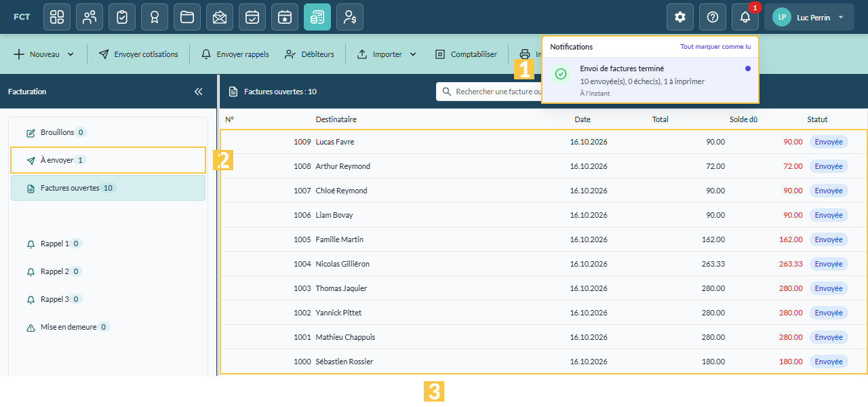Image resolution: width=868 pixels, height=407 pixels.
Task: Collapse the Facturation sidebar panel
Action: pyautogui.click(x=199, y=92)
